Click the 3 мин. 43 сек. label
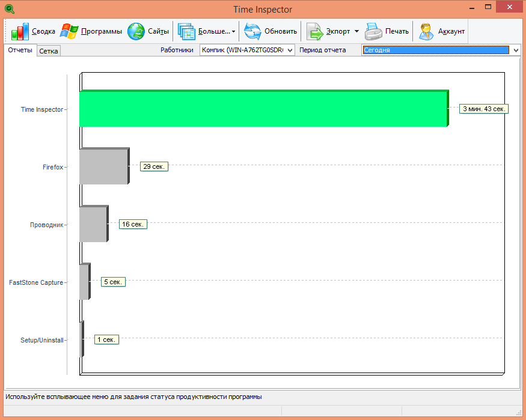Image resolution: width=526 pixels, height=420 pixels. pos(484,109)
